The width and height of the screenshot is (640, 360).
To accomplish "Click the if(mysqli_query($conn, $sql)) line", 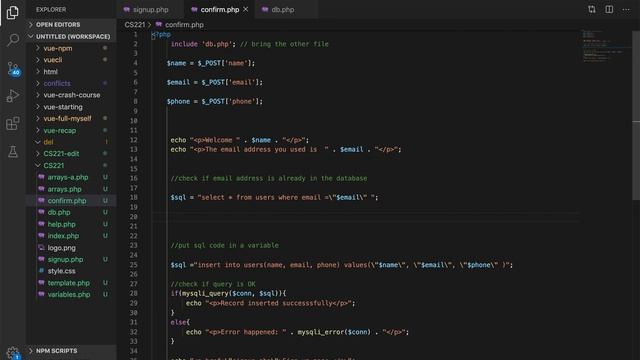I will click(x=229, y=293).
